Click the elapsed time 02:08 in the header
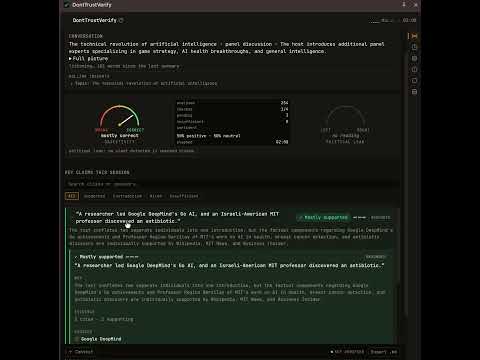480x360 pixels. pos(409,20)
